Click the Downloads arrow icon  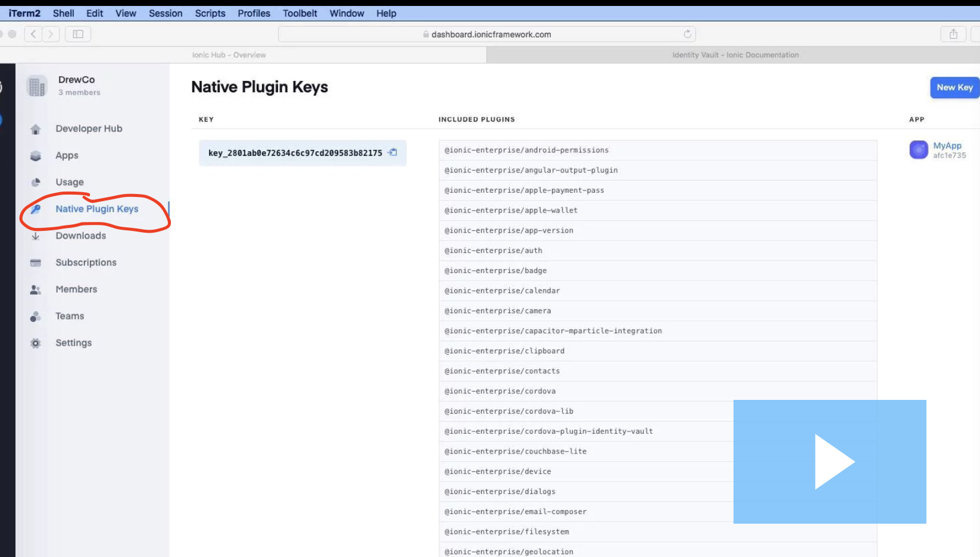[x=36, y=236]
